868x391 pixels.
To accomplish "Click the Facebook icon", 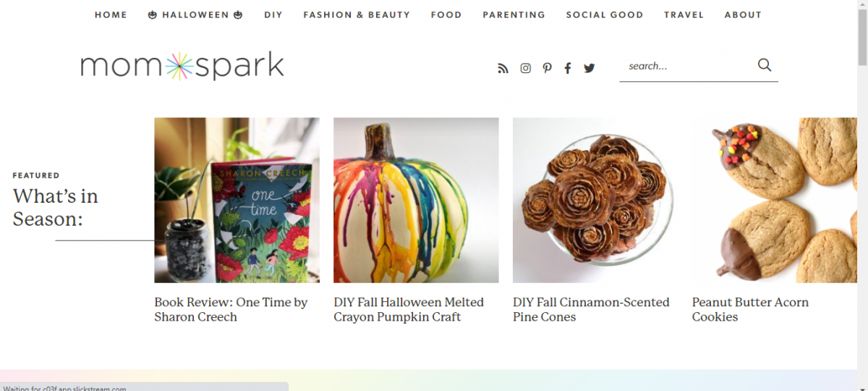I will click(x=568, y=68).
